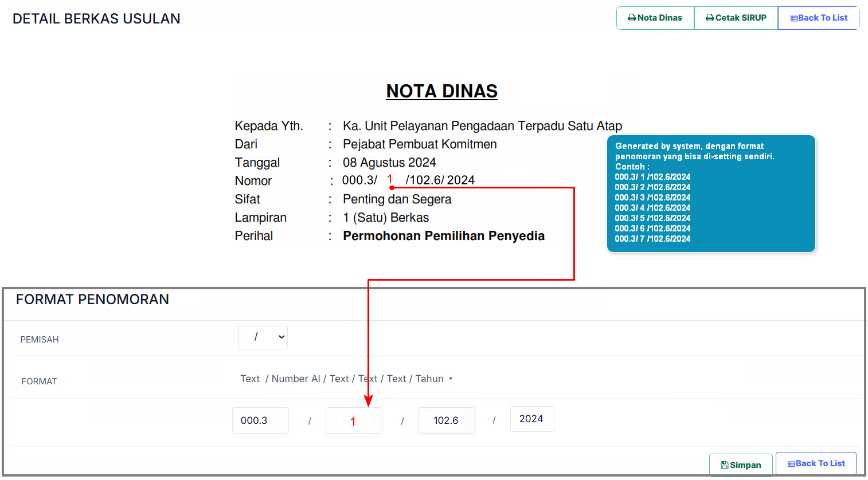Click the red number 1 in Nomor line
This screenshot has width=868, height=480.
click(x=390, y=179)
